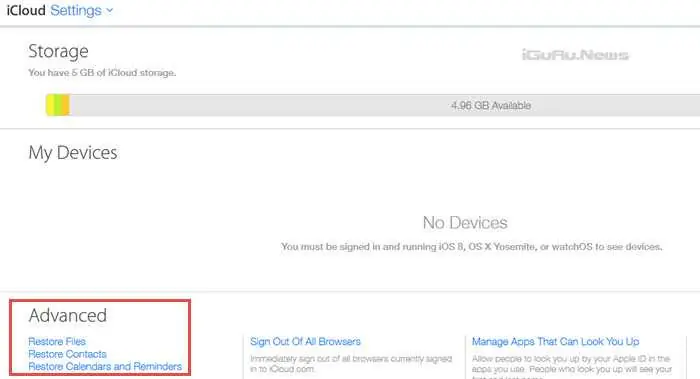Open Restore Calendars and Reminders link
Viewport: 700px width, 379px height.
(105, 367)
